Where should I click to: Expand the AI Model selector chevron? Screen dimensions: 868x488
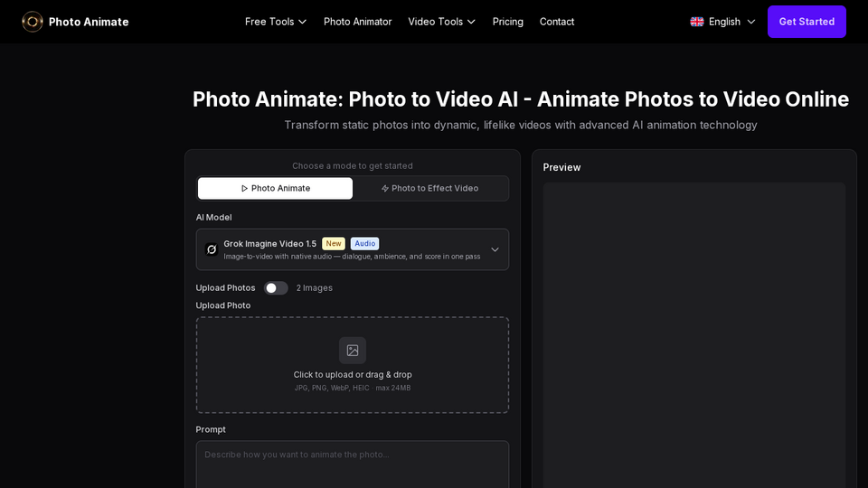(495, 249)
